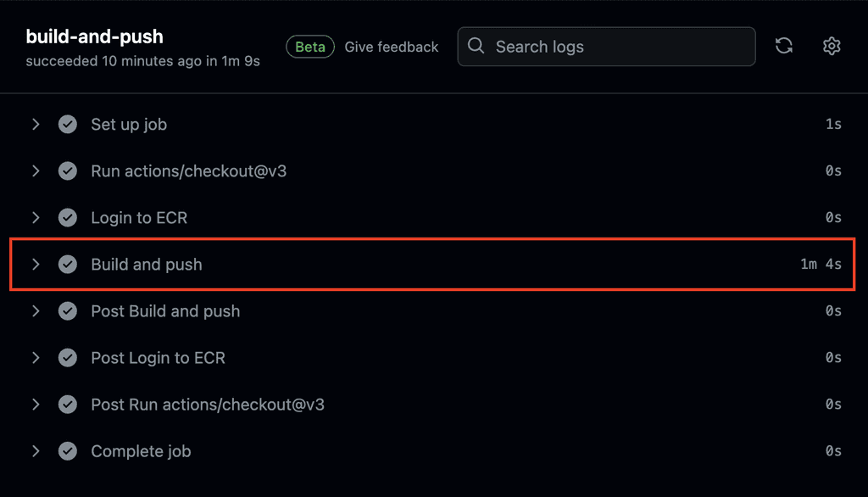Expand the Run actions/checkout@v3 step

click(x=36, y=170)
